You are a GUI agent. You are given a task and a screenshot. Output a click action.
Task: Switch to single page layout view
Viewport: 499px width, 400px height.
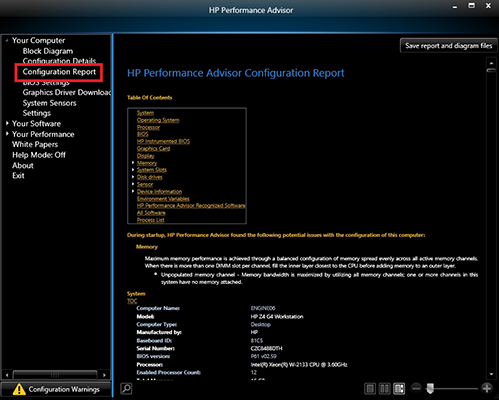pos(370,388)
